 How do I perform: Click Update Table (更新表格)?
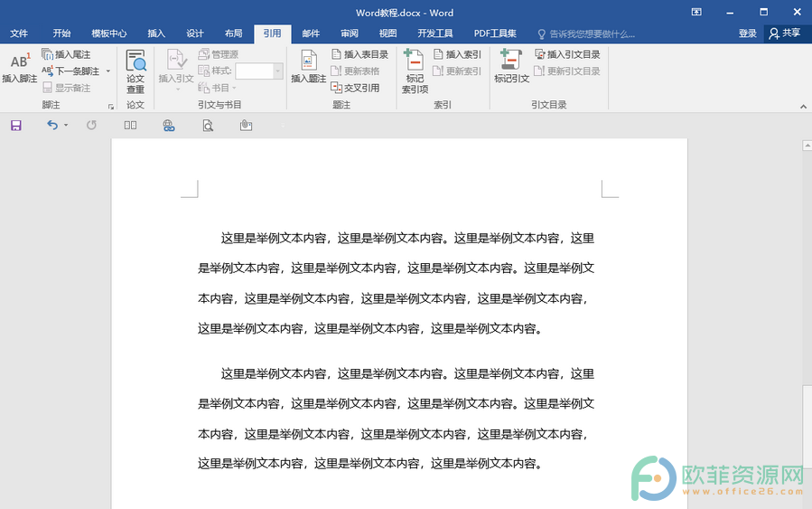pyautogui.click(x=355, y=71)
